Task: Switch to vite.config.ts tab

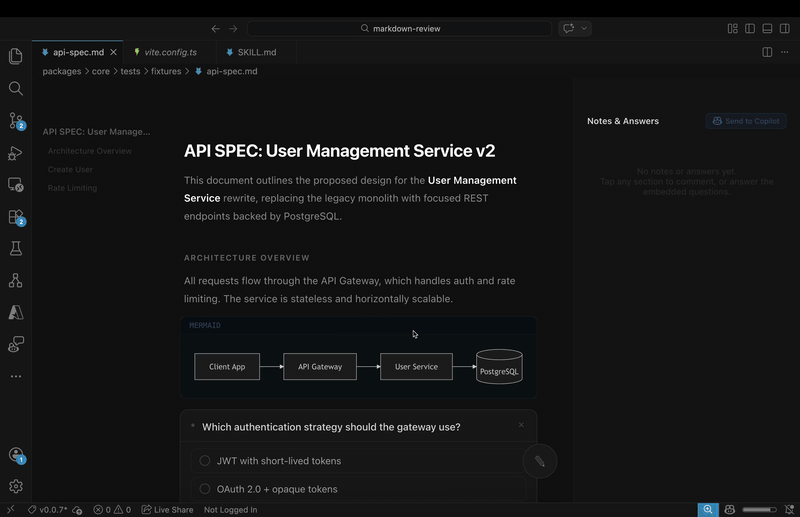Action: (170, 52)
